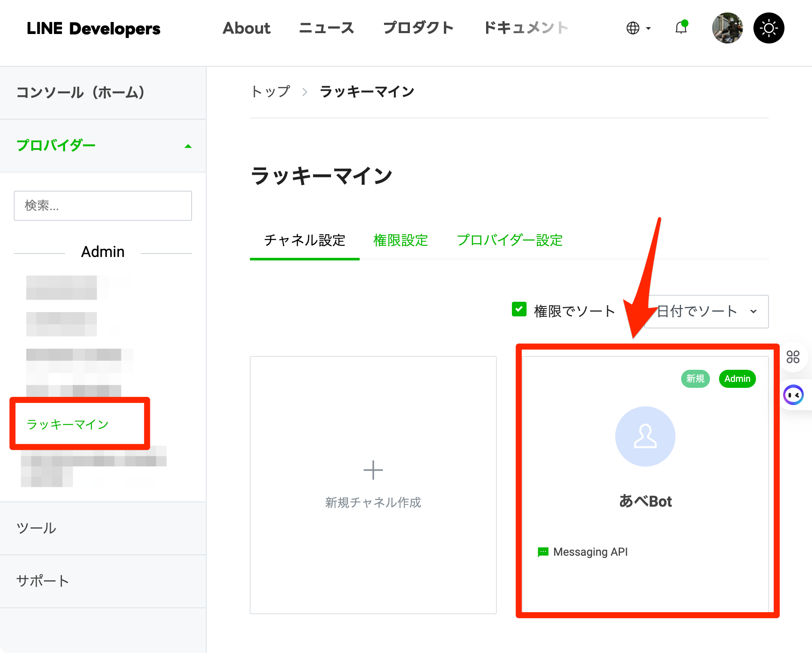
Task: Open the ニュース menu
Action: click(326, 28)
